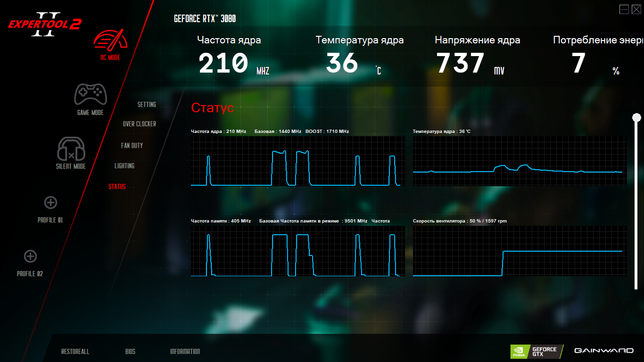Click the core temperature graph

tap(520, 161)
